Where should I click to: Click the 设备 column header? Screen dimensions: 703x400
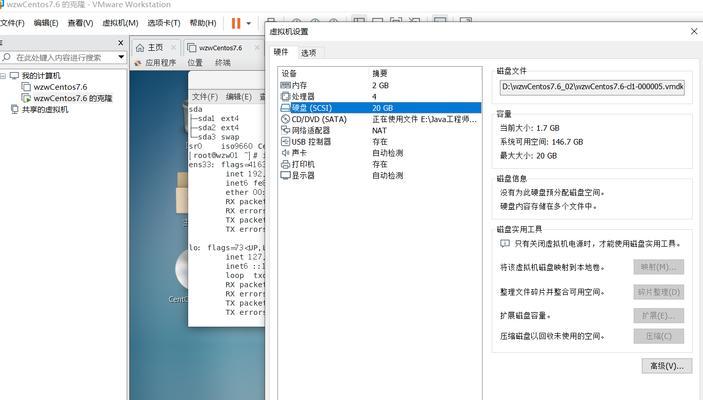coord(289,74)
